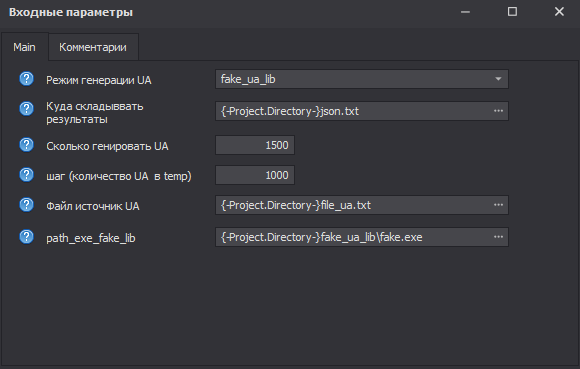This screenshot has height=369, width=580.
Task: Browse path for json.txt results file
Action: (x=498, y=111)
